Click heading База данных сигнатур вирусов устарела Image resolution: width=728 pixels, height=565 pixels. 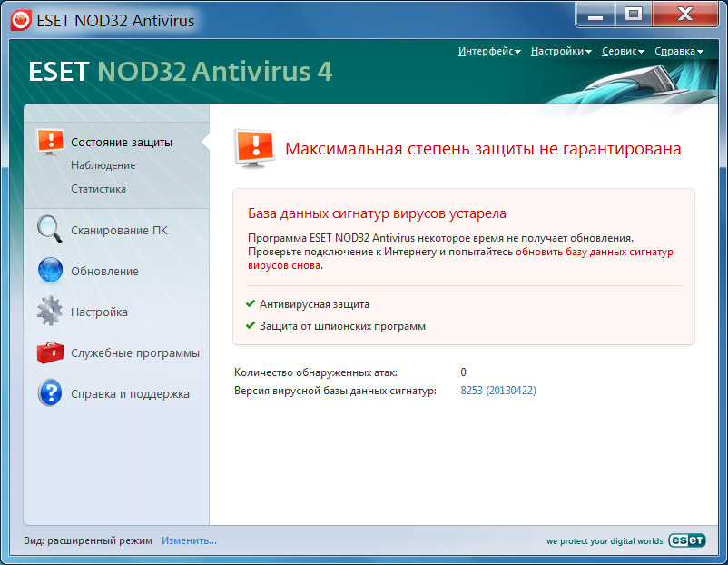[x=377, y=213]
